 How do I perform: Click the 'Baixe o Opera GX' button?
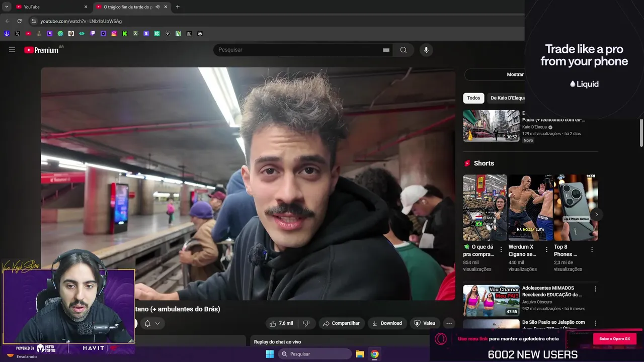tap(614, 339)
